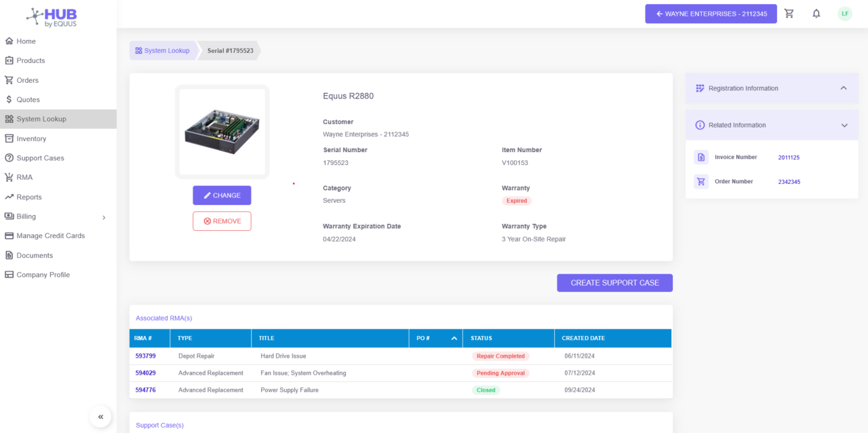The width and height of the screenshot is (868, 433).
Task: Click the TITLE column header
Action: pyautogui.click(x=330, y=338)
